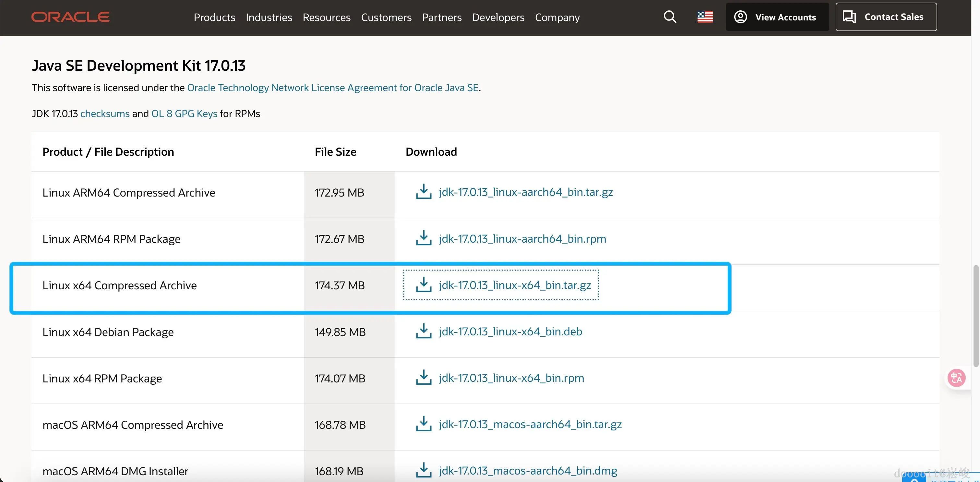Click download icon for macos-aarch64 tar.gz

[x=424, y=424]
